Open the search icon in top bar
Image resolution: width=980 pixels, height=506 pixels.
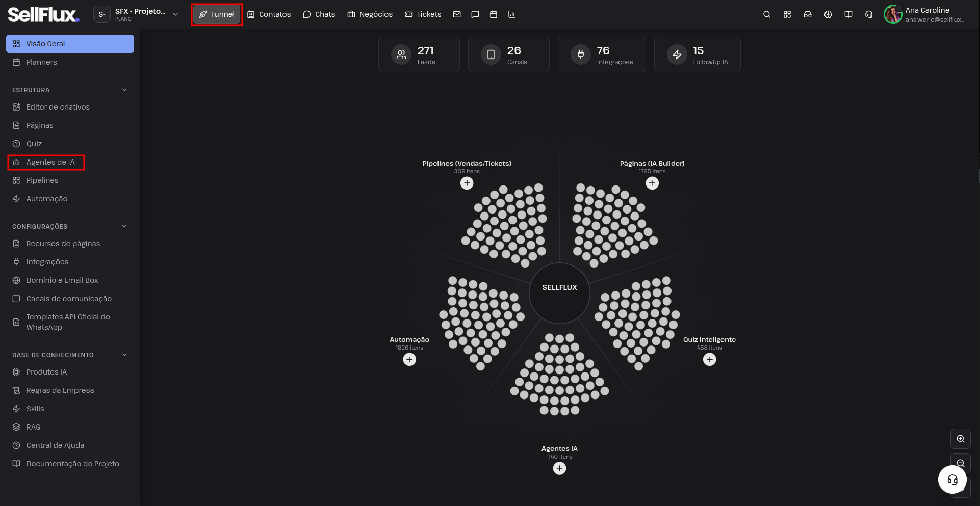[x=767, y=14]
